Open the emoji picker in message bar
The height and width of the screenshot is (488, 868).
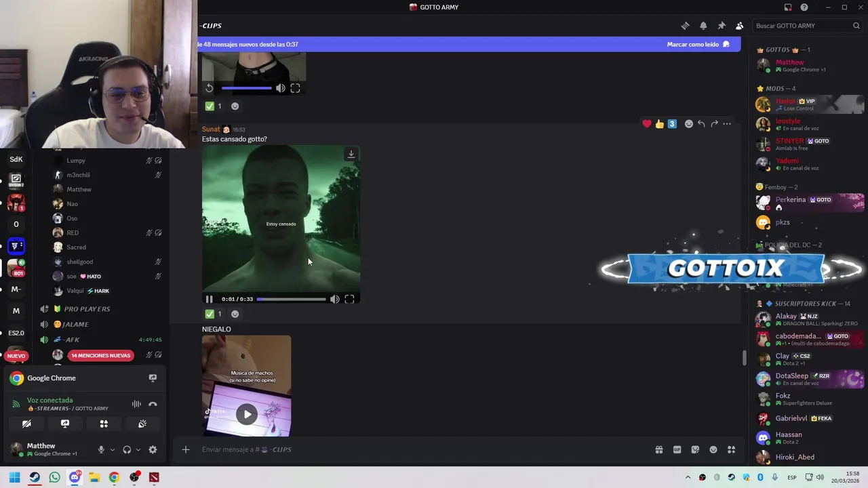(713, 449)
